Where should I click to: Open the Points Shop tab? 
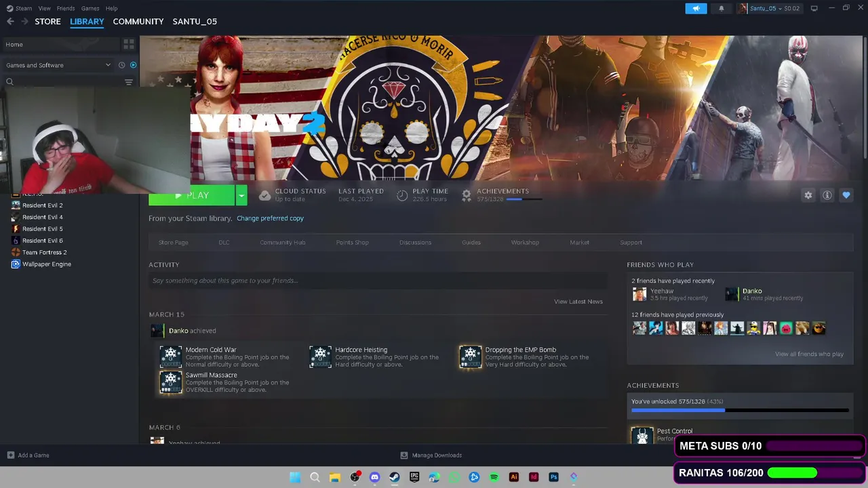point(353,243)
